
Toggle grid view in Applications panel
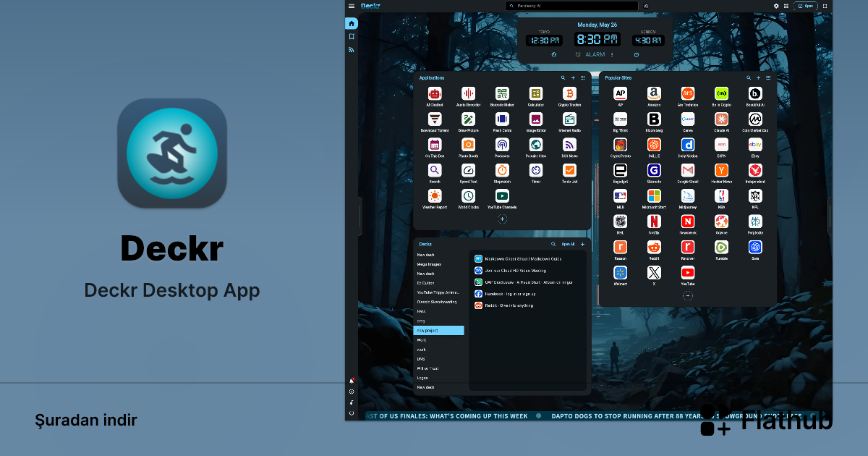[x=583, y=77]
